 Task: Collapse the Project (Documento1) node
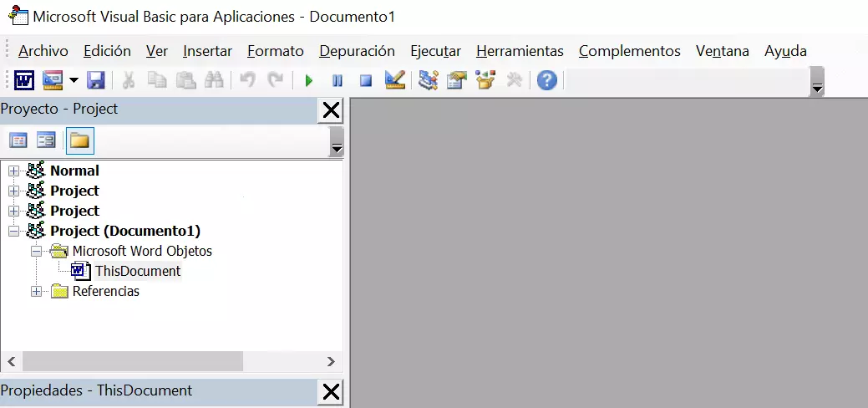14,231
